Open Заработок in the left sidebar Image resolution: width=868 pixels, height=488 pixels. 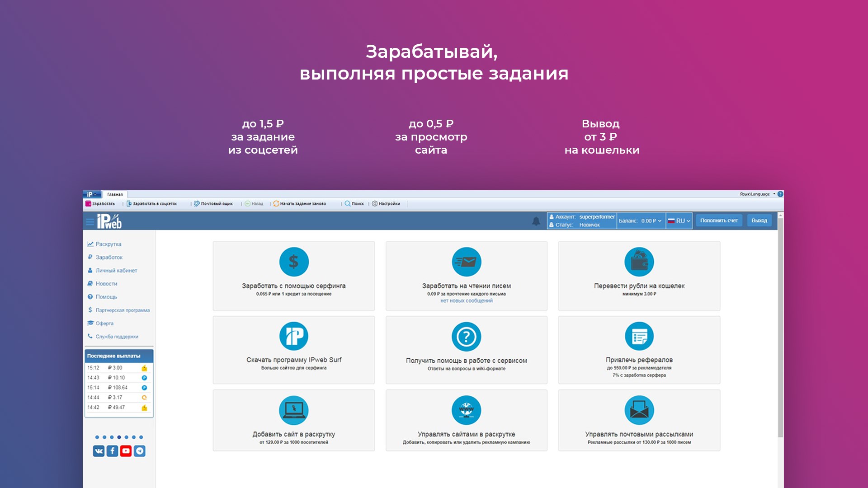click(109, 257)
